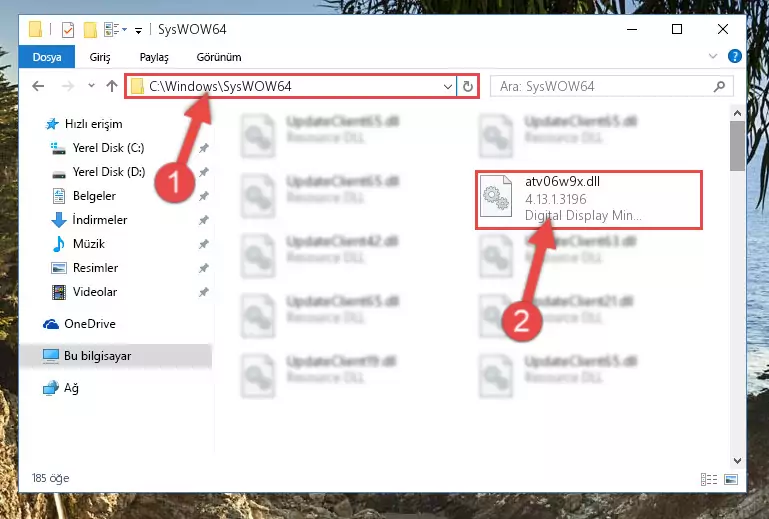This screenshot has width=769, height=519.
Task: Open Customize Quick Access Toolbar dropdown arrow
Action: 138,30
